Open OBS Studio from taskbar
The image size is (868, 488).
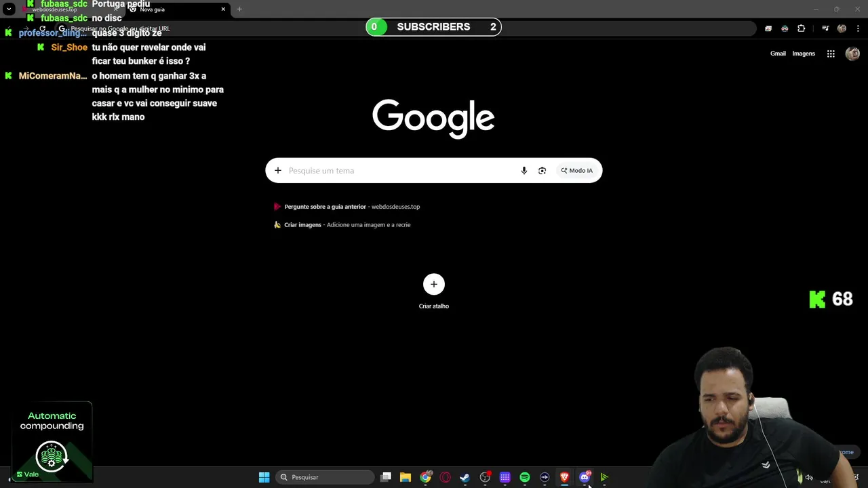485,477
